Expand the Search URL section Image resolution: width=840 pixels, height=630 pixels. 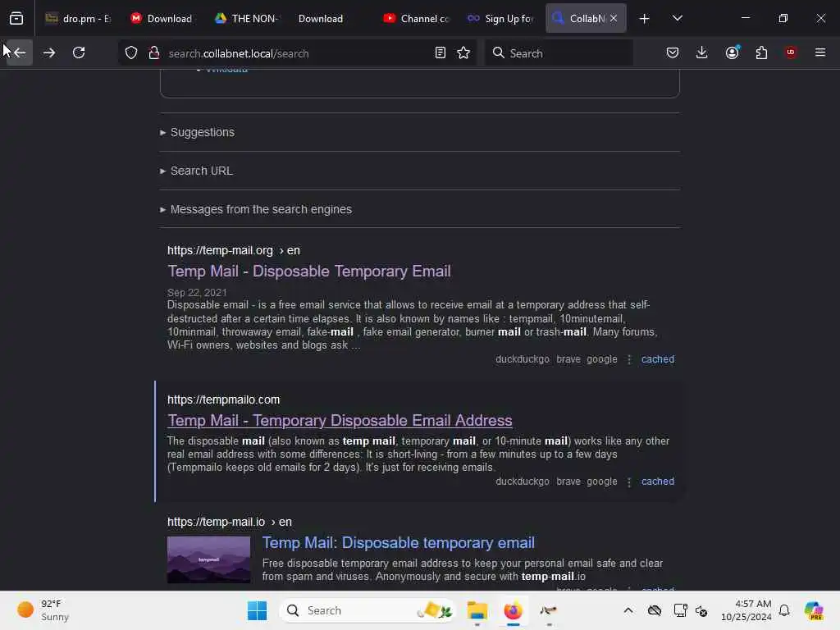tap(196, 171)
